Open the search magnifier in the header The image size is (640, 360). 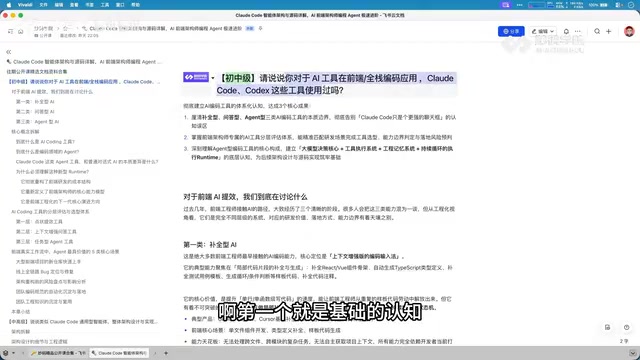[597, 31]
